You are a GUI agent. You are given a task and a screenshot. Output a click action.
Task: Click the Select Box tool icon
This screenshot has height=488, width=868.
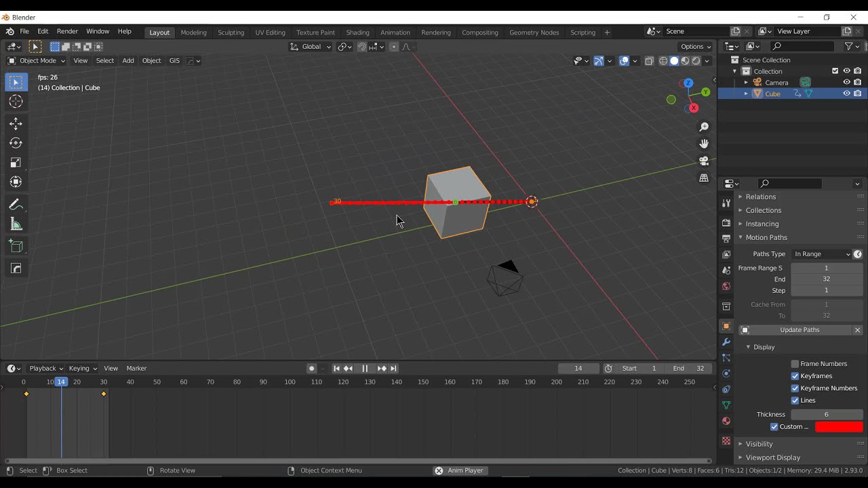coord(16,82)
